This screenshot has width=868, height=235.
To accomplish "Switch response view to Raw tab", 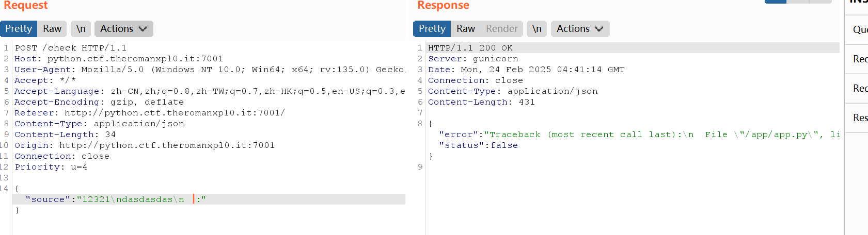I will point(466,29).
